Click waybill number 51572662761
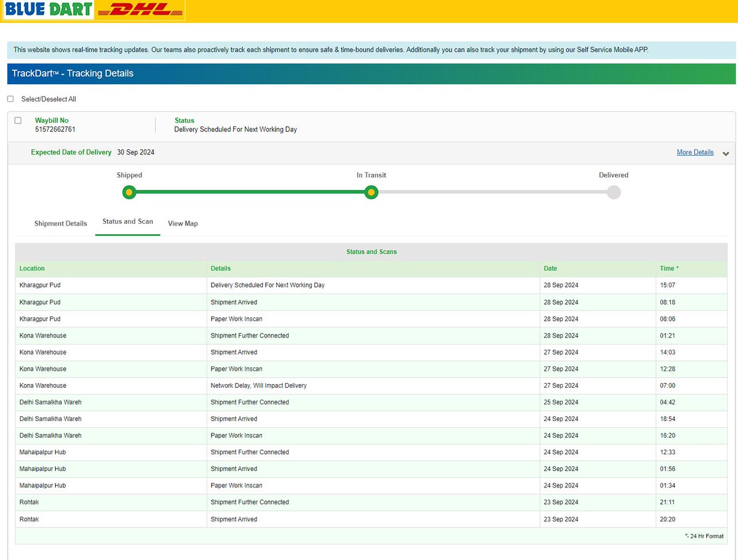This screenshot has height=560, width=738. click(x=55, y=130)
